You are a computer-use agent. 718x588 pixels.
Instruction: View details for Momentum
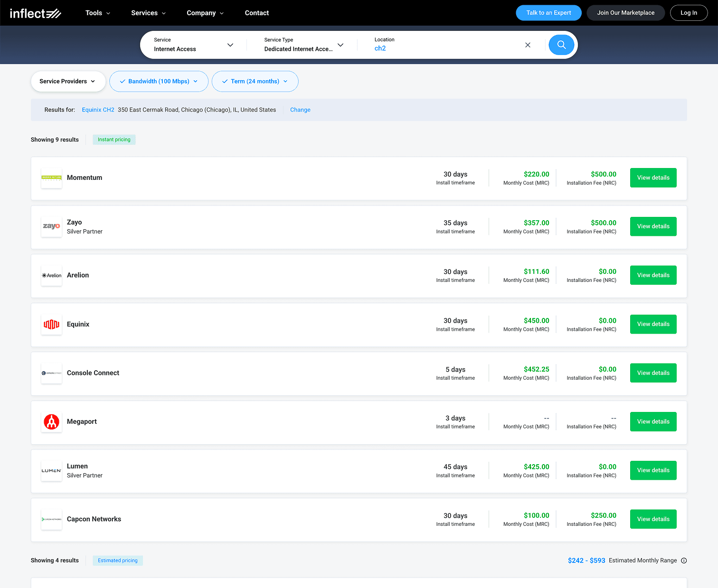pyautogui.click(x=653, y=177)
